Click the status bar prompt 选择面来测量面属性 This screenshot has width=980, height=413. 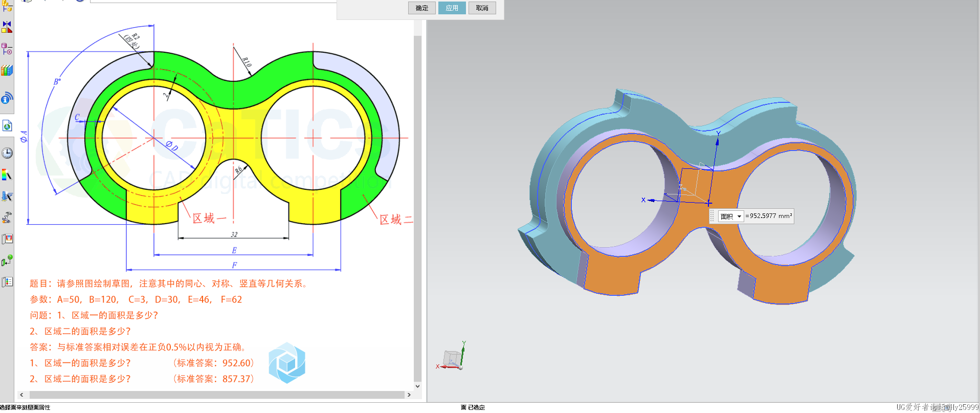point(25,407)
